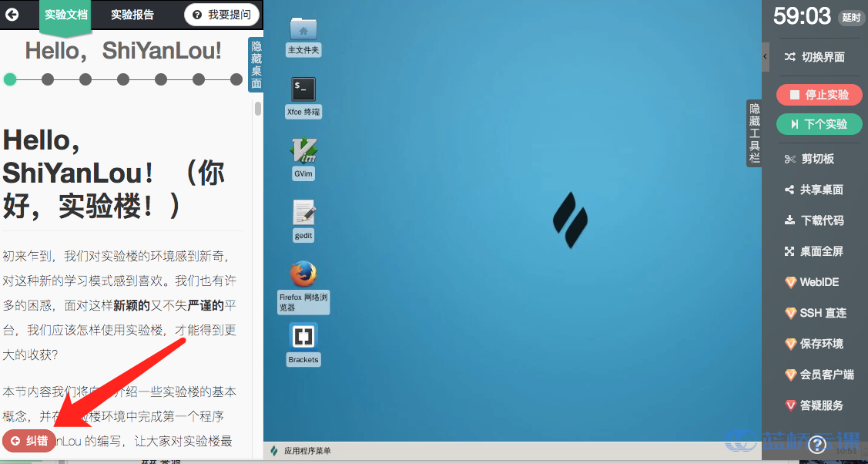Click the SSH 直连 label text
This screenshot has width=868, height=464.
click(x=823, y=314)
